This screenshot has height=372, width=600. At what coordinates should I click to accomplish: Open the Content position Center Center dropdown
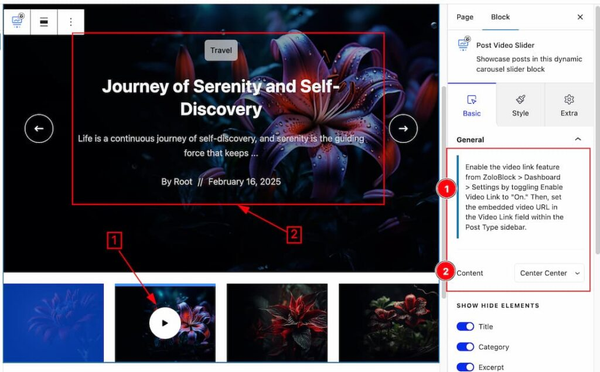549,273
